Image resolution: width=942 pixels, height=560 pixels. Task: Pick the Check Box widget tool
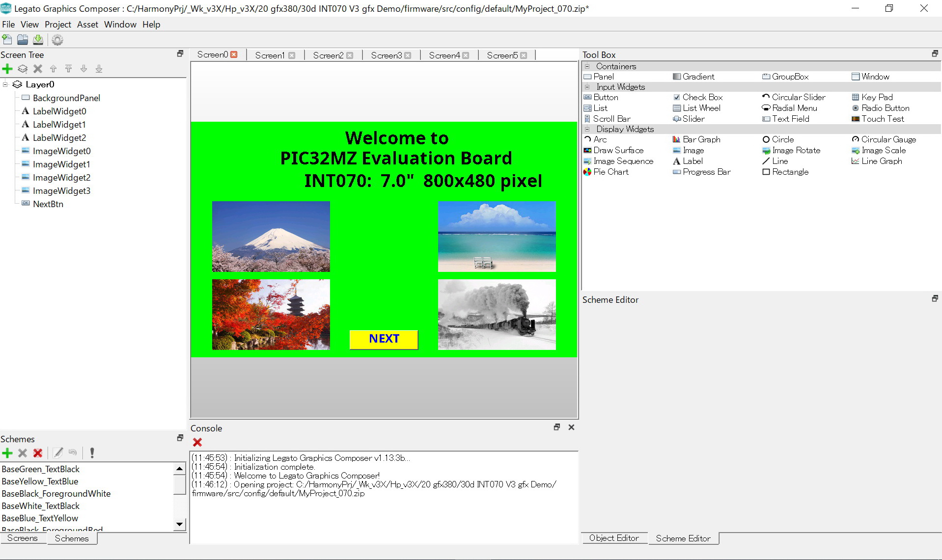(x=697, y=97)
